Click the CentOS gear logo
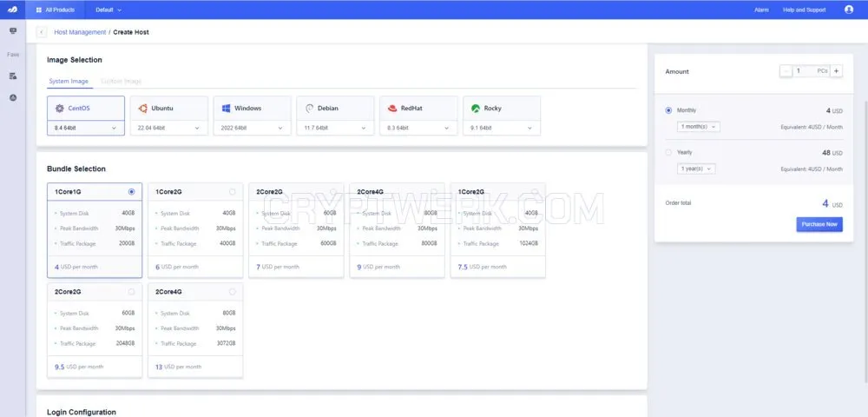868x417 pixels. click(x=59, y=109)
